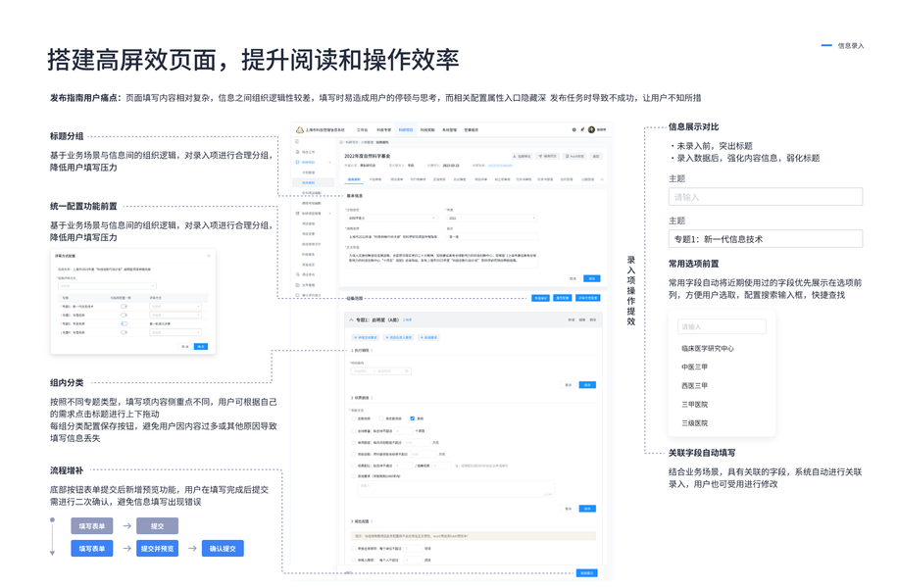Uncheck the blue checked funding method checkbox

(413, 418)
